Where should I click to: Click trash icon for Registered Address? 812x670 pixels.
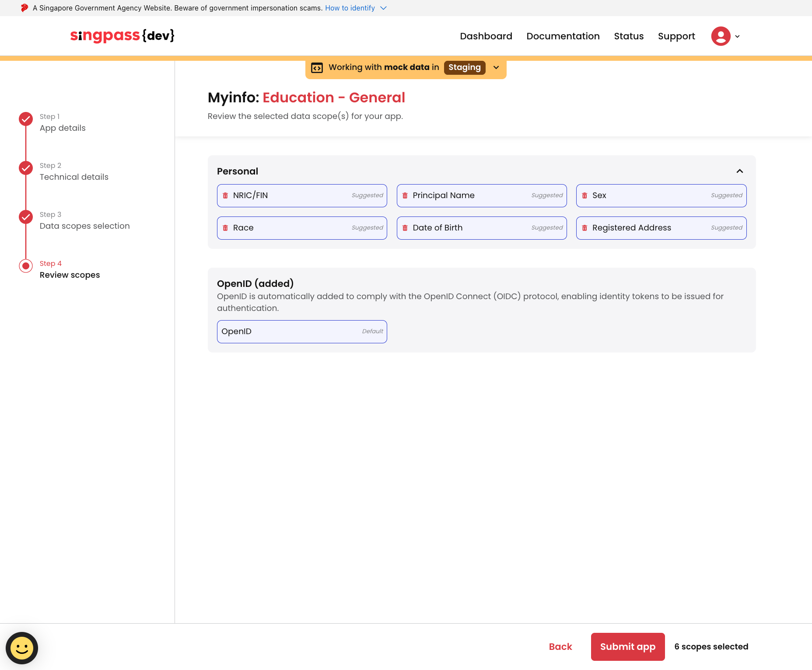pyautogui.click(x=584, y=228)
